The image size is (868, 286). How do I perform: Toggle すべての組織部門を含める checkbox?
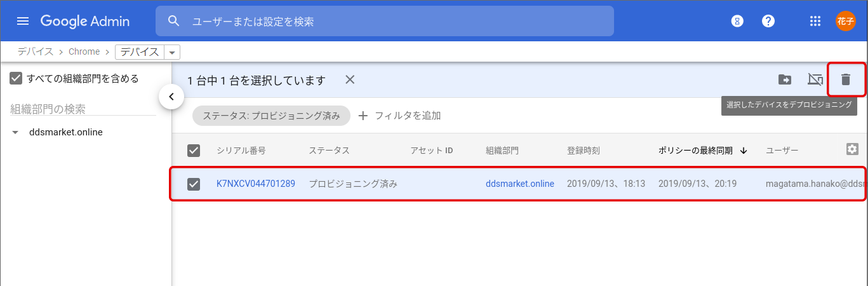point(17,79)
